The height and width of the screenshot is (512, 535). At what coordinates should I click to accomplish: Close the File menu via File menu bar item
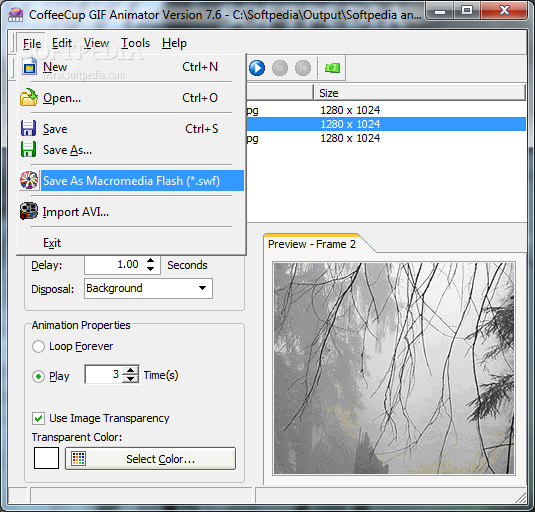click(x=32, y=43)
